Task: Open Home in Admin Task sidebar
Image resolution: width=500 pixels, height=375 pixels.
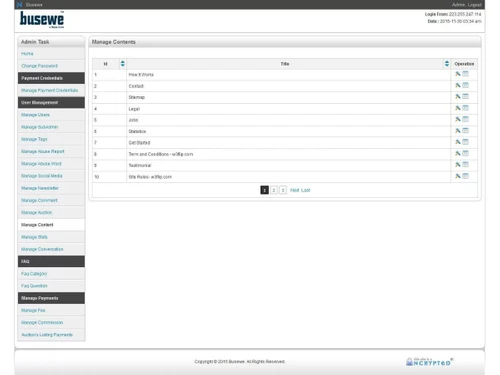Action: click(27, 54)
